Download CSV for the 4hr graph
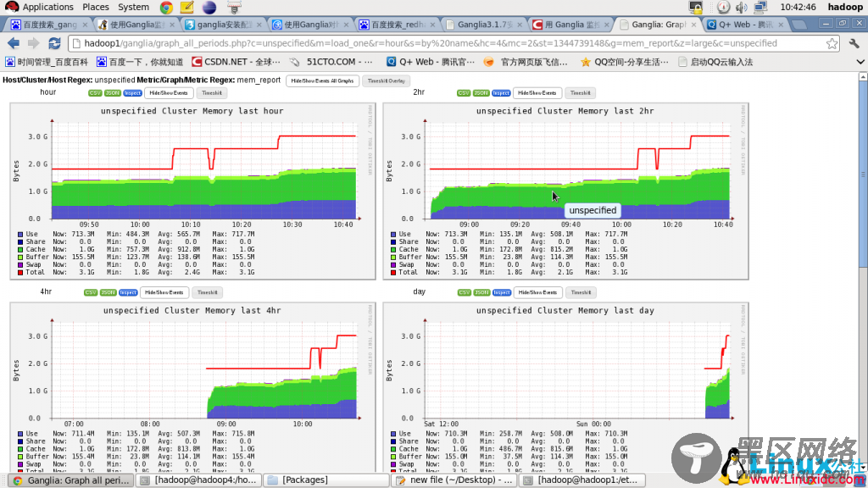 [91, 292]
